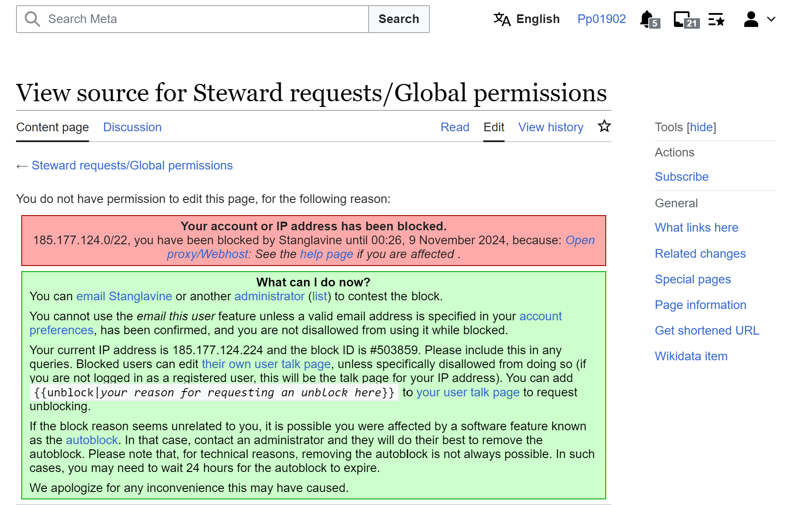Return to Steward requests/Global permissions page
Screen dimensions: 812x505
tap(132, 166)
